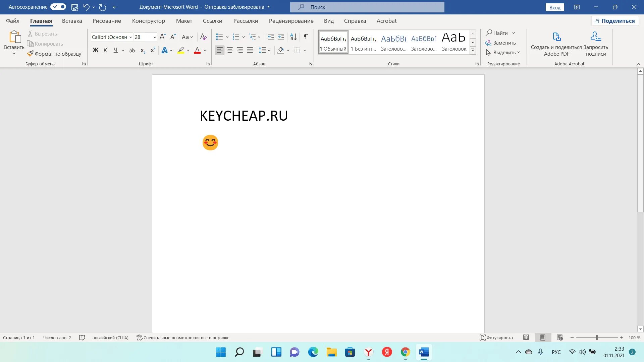The image size is (644, 362).
Task: Clear all formatting icon
Action: (203, 37)
